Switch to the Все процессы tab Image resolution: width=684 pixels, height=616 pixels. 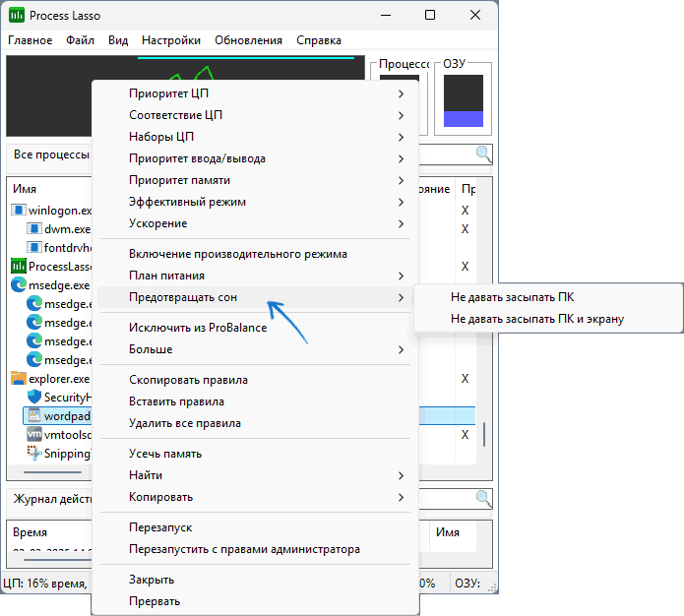[x=51, y=154]
